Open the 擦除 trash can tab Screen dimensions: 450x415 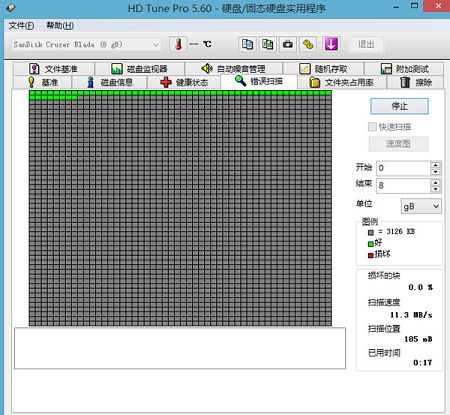415,82
